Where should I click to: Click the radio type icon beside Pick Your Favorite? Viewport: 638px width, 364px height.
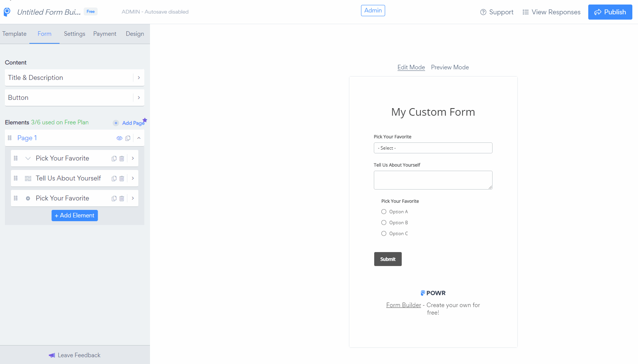tap(28, 198)
